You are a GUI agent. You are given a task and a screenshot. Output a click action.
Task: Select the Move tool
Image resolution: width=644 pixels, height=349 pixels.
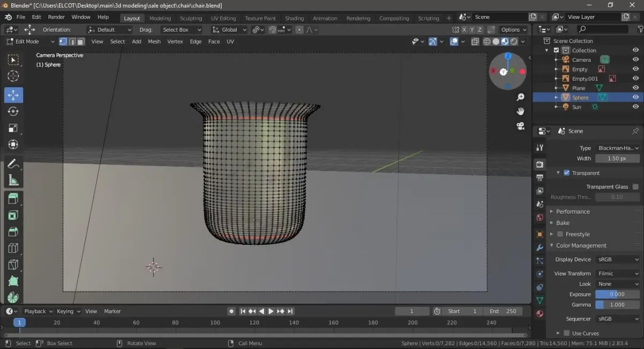pyautogui.click(x=13, y=95)
